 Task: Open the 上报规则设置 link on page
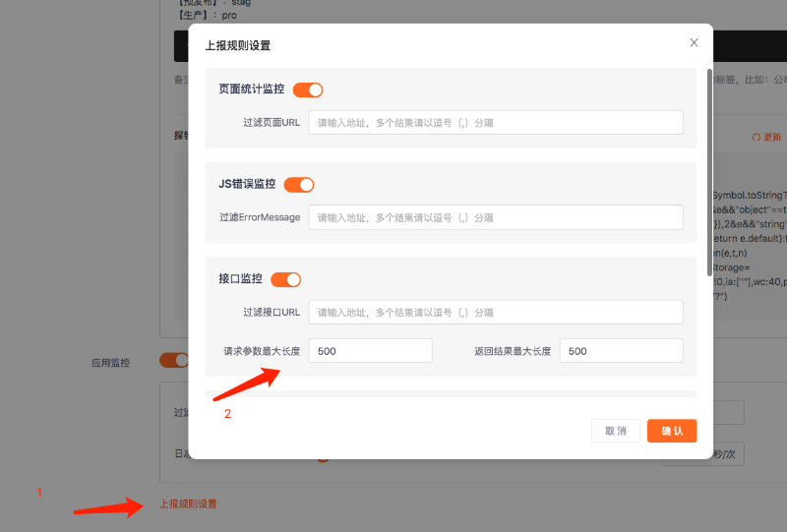188,503
